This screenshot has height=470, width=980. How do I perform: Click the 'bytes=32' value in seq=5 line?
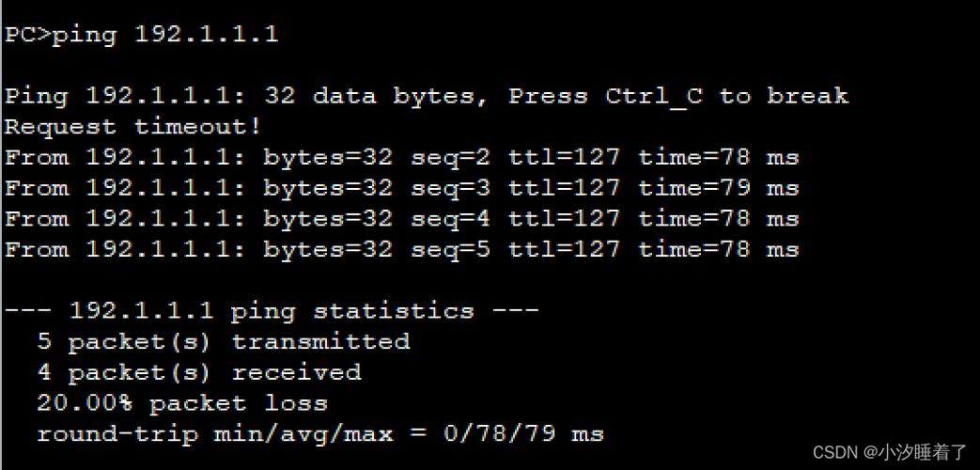[x=328, y=250]
